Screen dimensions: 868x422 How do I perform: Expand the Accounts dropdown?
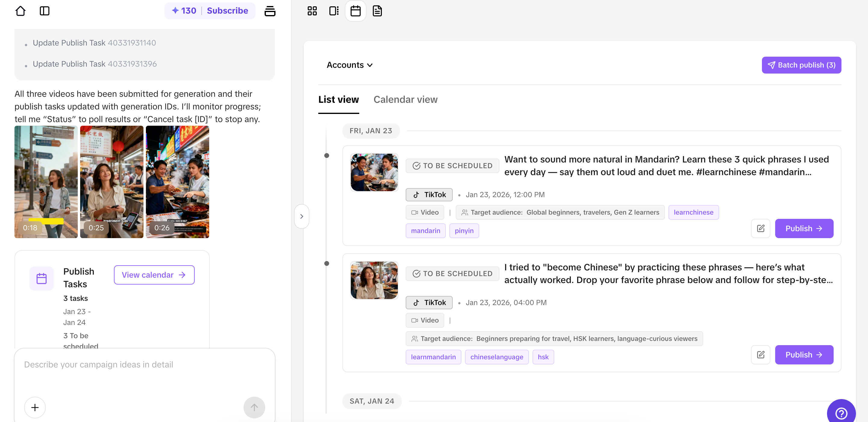349,65
